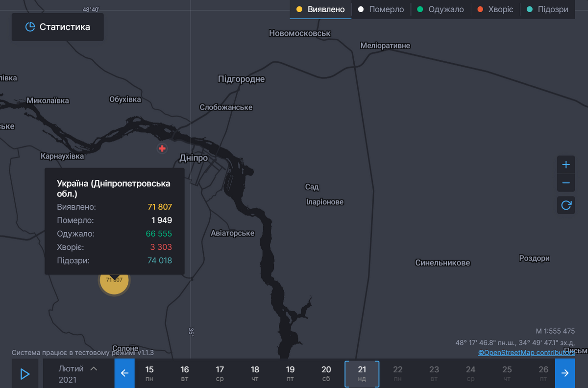Screen dimensions: 588x388
Task: Zoom out with the minus icon
Action: tap(566, 183)
